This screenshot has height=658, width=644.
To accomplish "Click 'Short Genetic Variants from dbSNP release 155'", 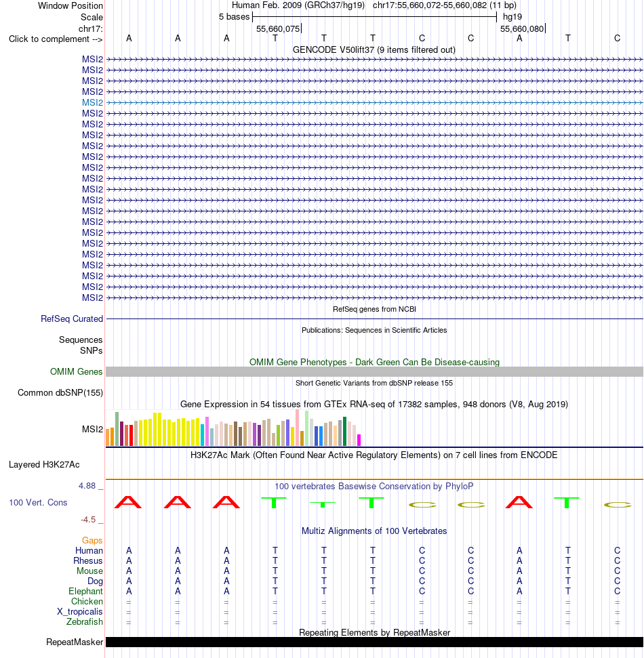I will pos(374,383).
